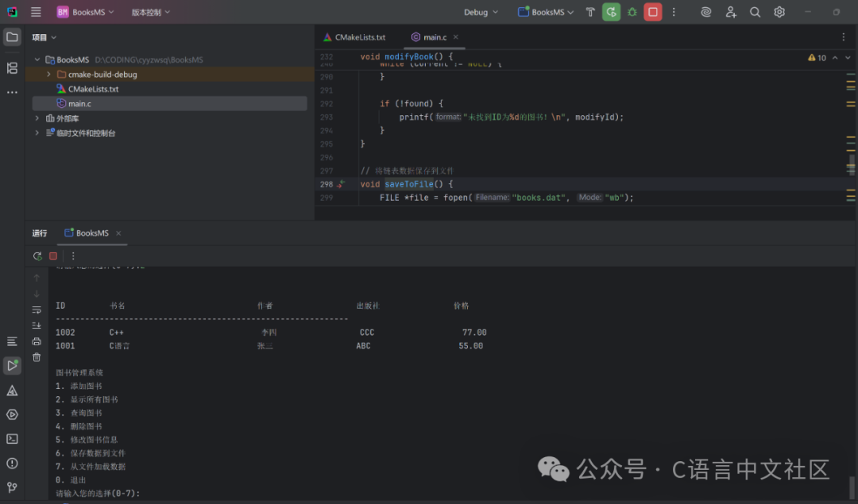This screenshot has height=504, width=858.
Task: Close the main.c editor tab
Action: click(x=455, y=37)
